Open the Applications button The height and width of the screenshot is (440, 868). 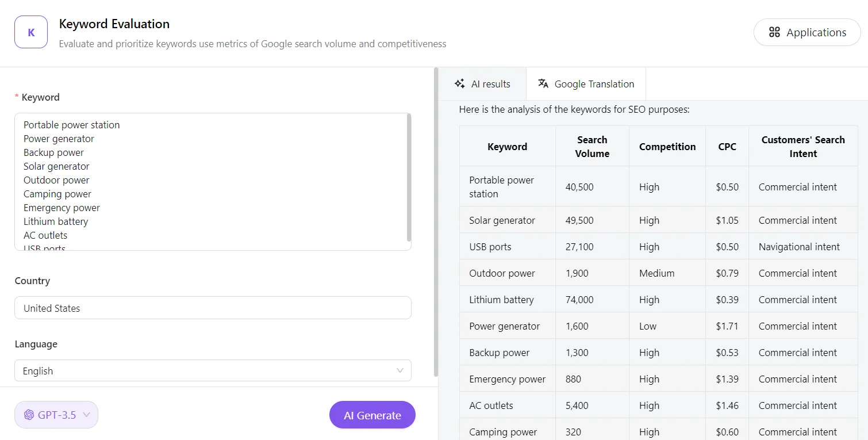[x=807, y=32]
